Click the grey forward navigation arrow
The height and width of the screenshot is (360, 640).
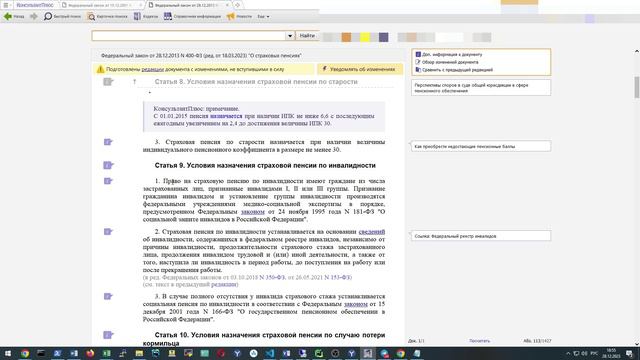[33, 16]
